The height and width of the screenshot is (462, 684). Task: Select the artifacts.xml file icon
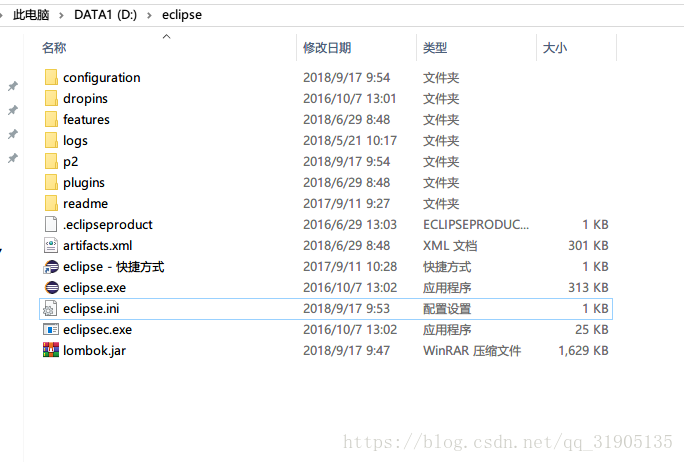click(x=51, y=245)
